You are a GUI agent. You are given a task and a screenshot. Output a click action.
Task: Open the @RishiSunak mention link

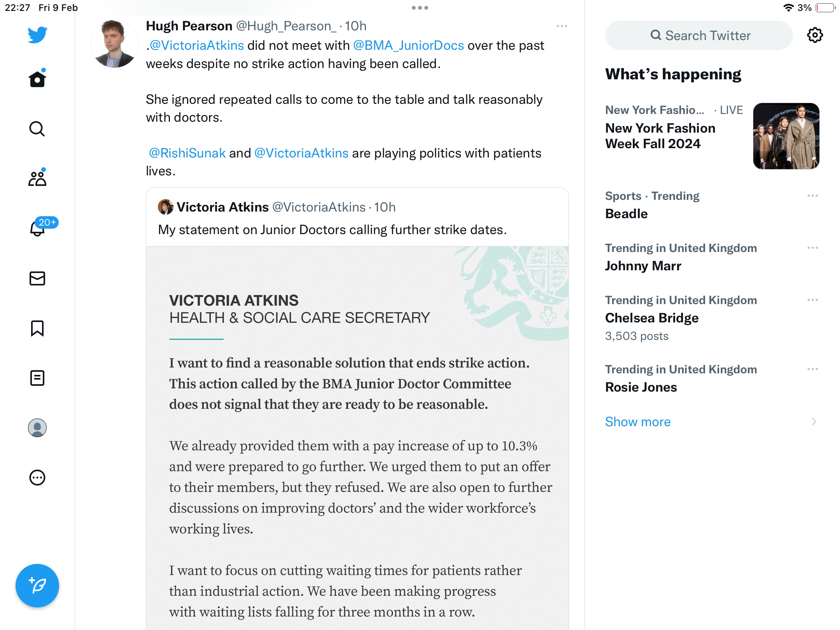[x=187, y=153]
